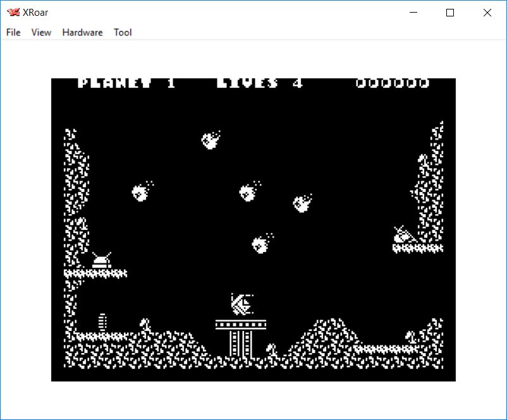Click the lowest meteor above the ship
The image size is (507, 420).
(x=262, y=243)
